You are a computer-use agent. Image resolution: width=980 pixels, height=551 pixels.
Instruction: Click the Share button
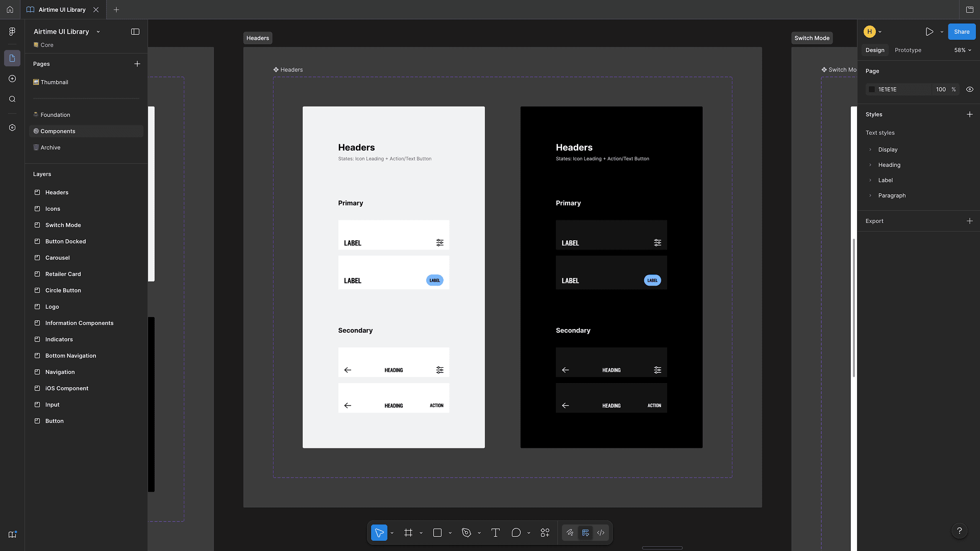962,31
